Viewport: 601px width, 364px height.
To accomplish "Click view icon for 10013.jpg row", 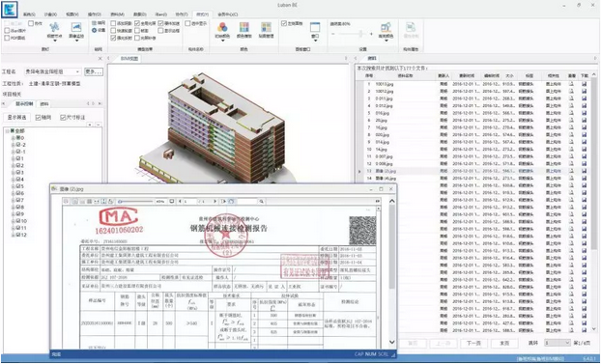I will point(571,84).
